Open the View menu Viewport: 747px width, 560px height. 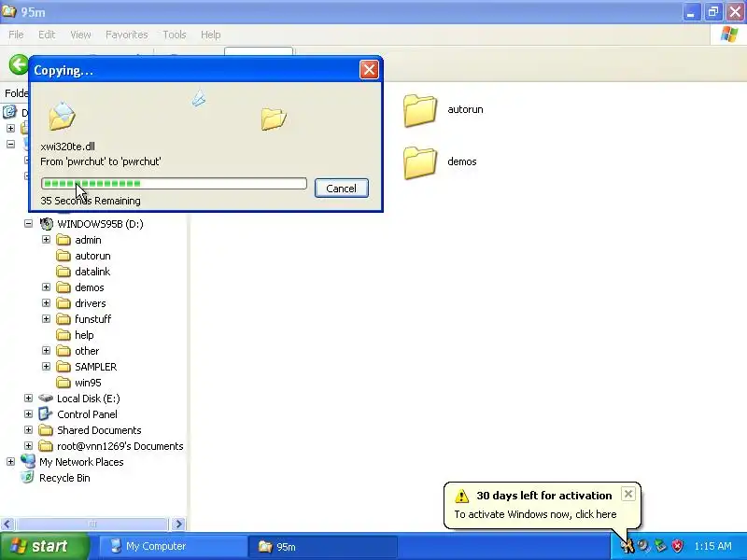click(80, 35)
